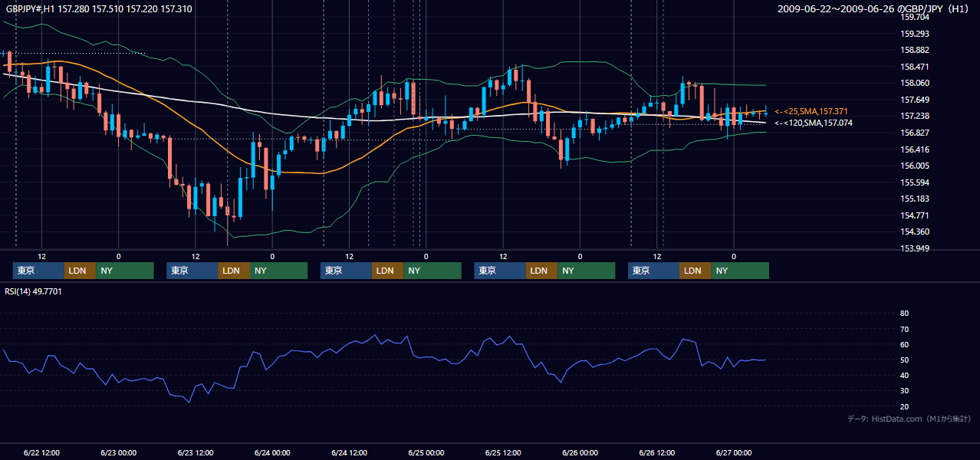Screen dimensions: 980x460
Task: Click the 6/22 12:00 time axis label
Action: click(42, 453)
